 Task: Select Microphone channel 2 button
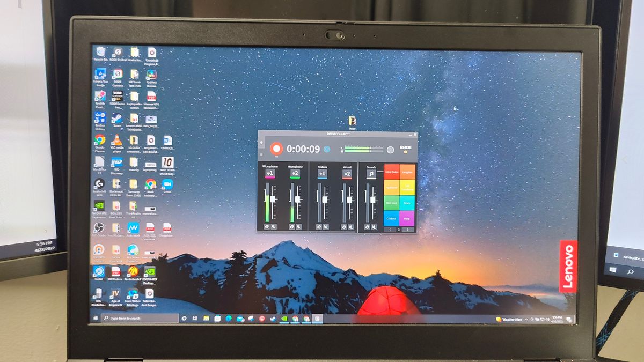[295, 174]
